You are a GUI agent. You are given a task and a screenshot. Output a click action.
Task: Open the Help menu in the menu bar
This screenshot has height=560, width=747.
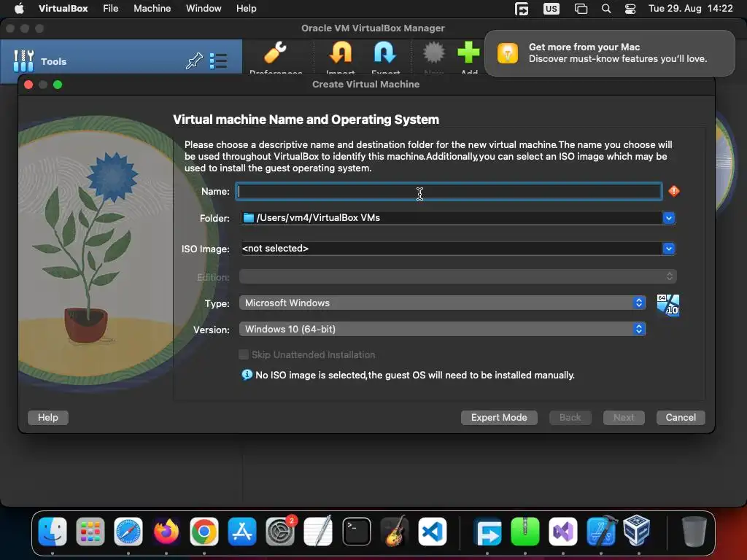(247, 8)
